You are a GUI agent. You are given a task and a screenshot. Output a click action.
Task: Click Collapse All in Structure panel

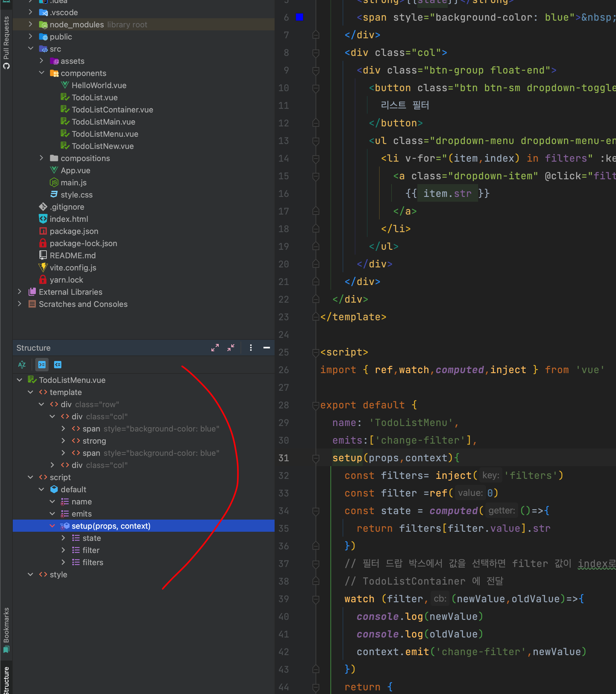231,348
